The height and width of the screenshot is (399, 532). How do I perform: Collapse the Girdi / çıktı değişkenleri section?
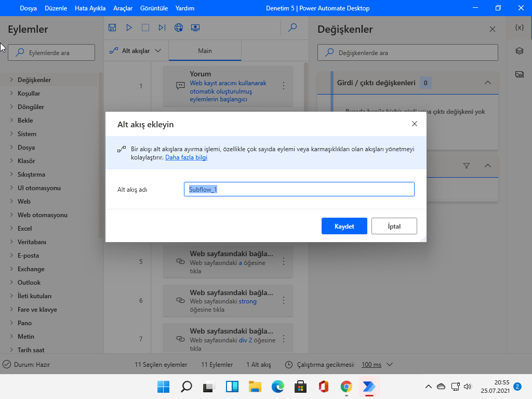(487, 82)
